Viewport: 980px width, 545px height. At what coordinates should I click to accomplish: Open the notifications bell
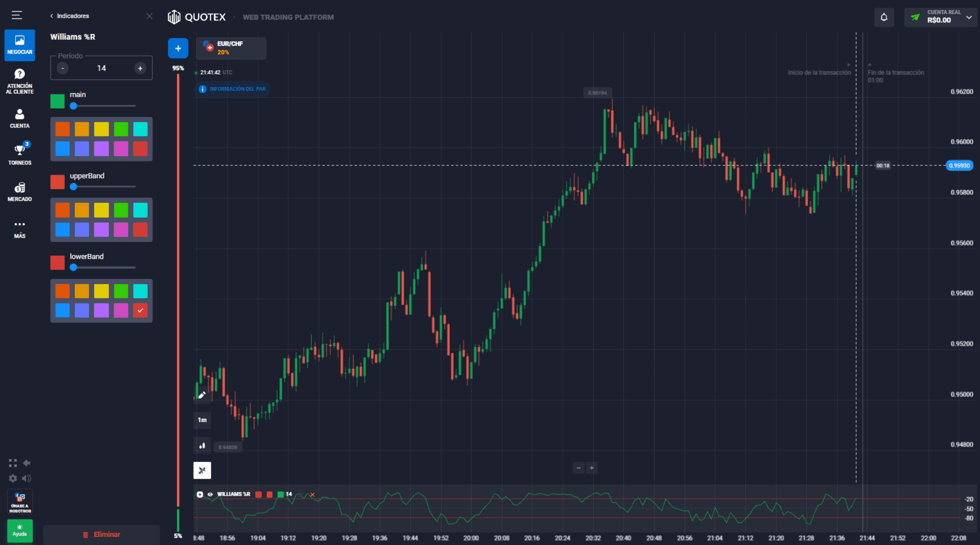(884, 17)
